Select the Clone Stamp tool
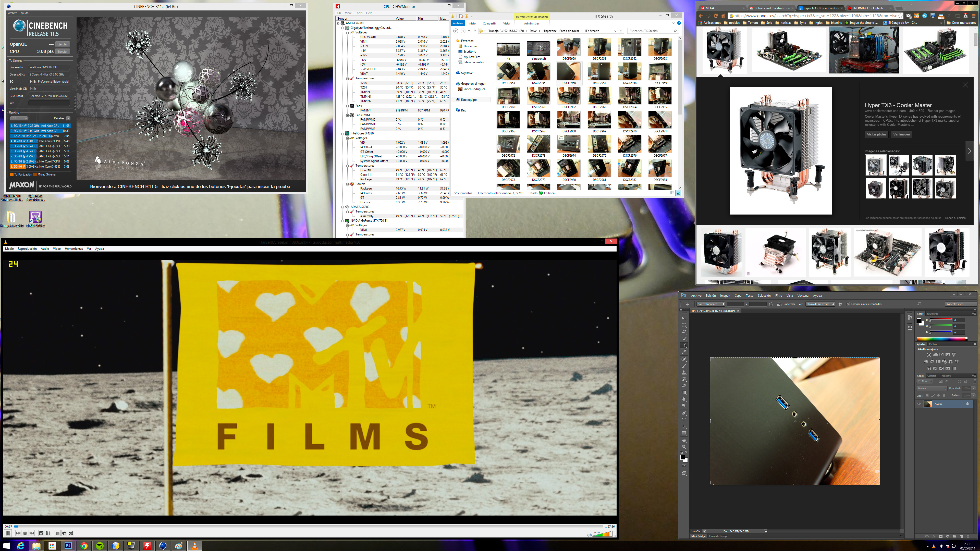980x551 pixels. pos(684,373)
